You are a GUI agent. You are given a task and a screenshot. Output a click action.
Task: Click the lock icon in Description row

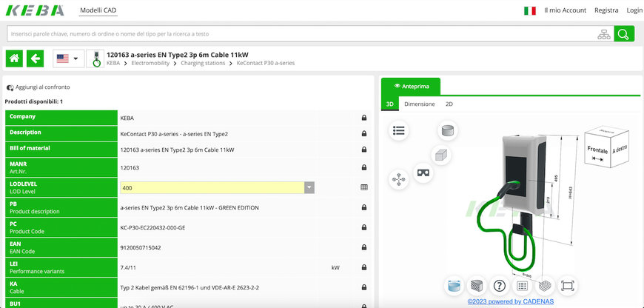(x=364, y=133)
